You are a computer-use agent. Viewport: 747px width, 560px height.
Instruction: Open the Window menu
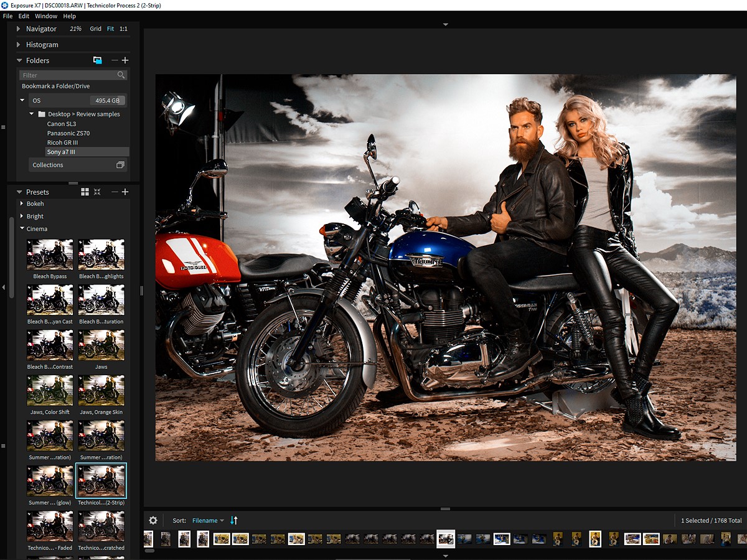pyautogui.click(x=46, y=16)
